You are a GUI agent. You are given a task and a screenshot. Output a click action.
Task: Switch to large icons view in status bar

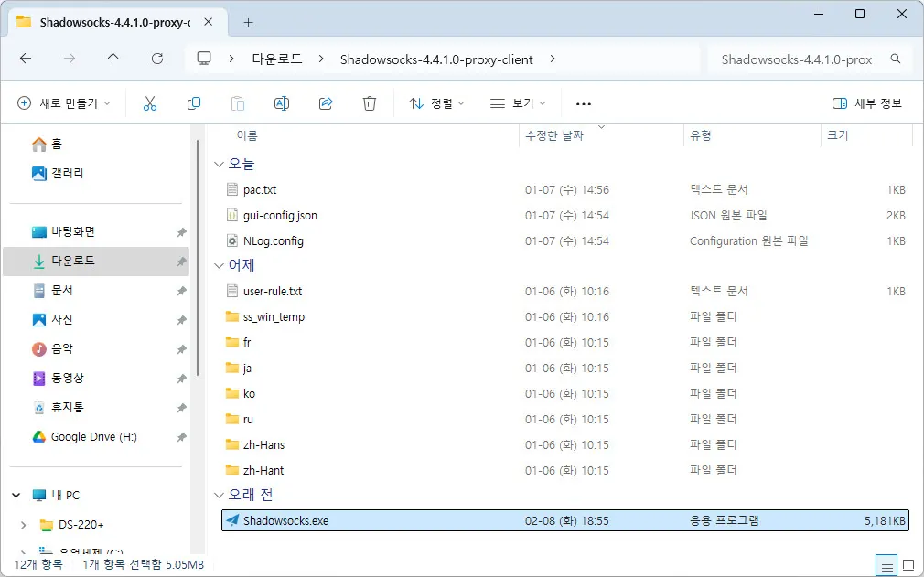[908, 566]
